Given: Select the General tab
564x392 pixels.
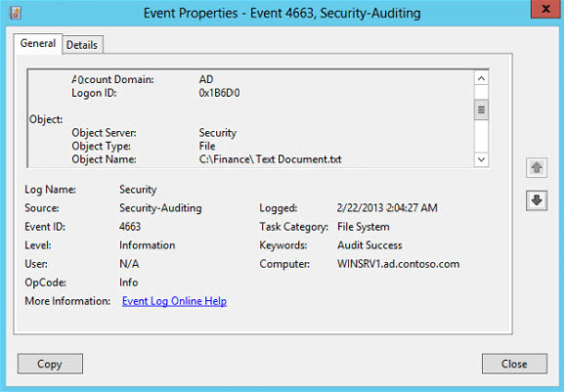Looking at the screenshot, I should (38, 44).
